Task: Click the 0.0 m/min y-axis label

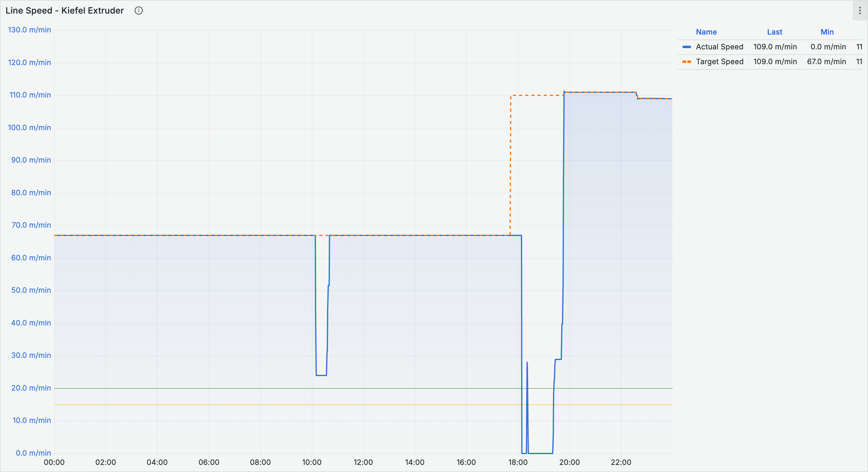Action: pos(33,453)
